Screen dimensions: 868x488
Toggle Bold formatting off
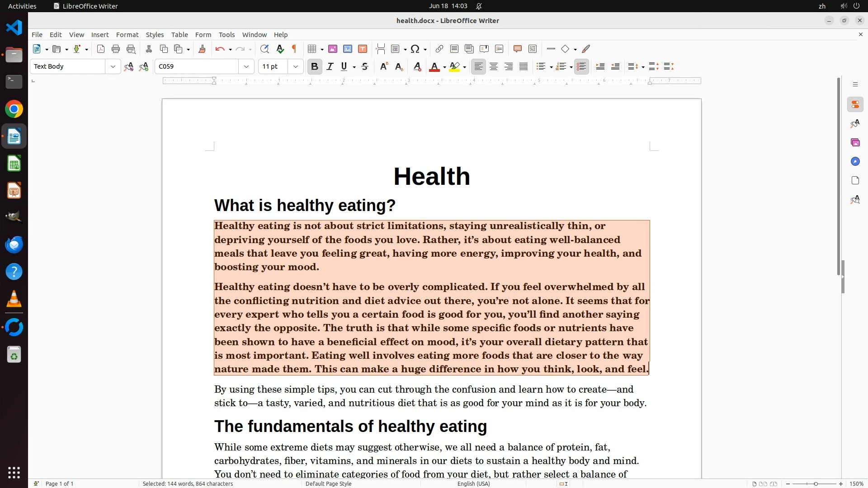[315, 67]
